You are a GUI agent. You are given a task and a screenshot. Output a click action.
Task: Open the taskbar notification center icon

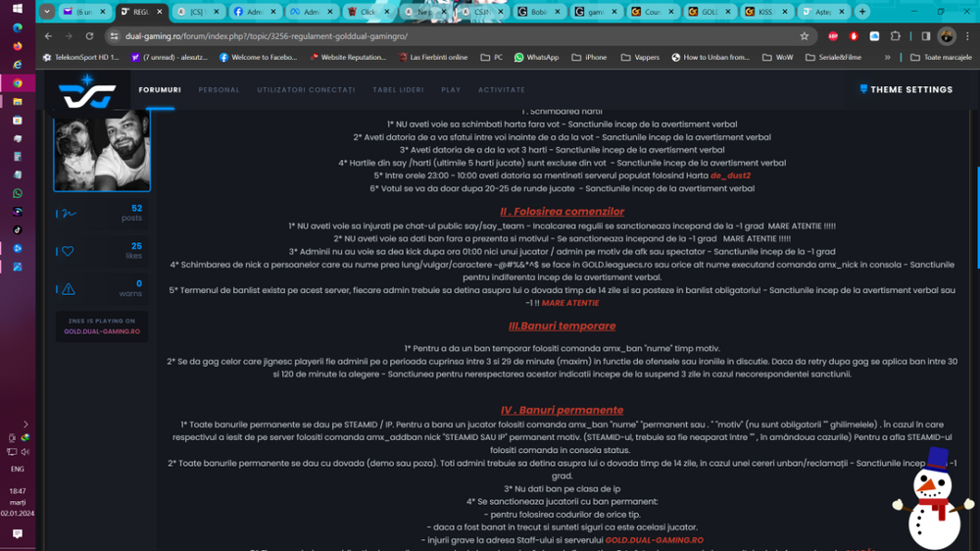pos(18,533)
